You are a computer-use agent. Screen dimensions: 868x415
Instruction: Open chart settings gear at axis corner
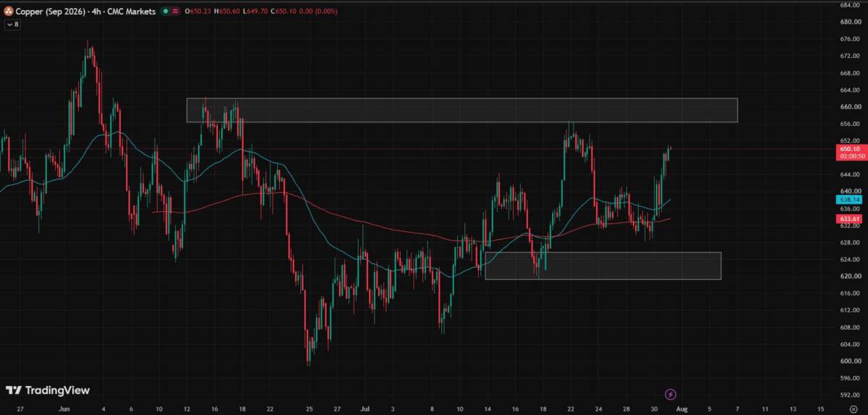[x=853, y=408]
